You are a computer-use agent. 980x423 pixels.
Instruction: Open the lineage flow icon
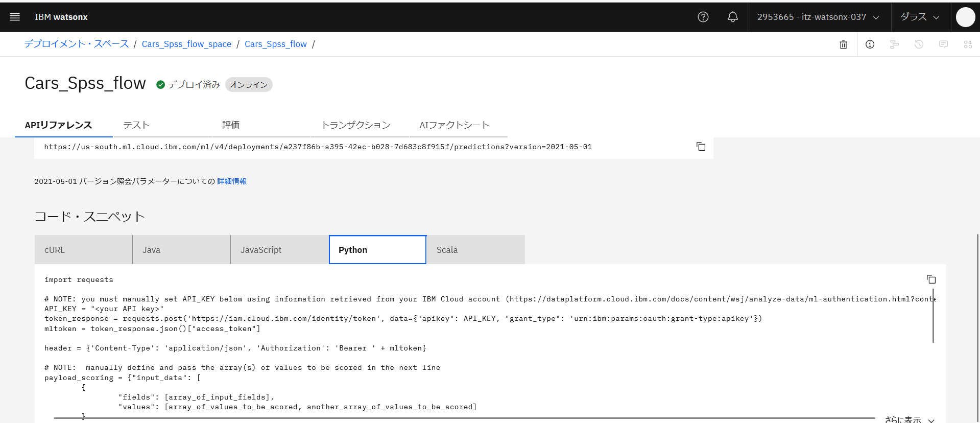894,44
